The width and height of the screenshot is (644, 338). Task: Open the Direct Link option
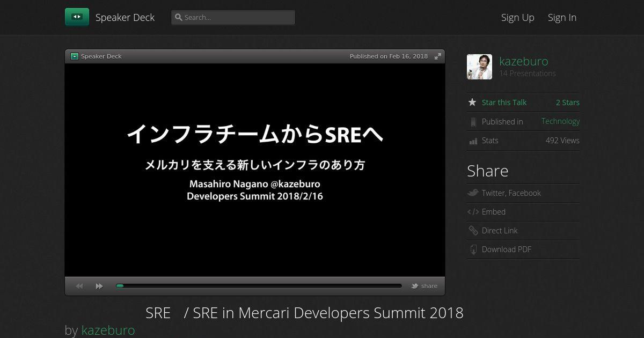point(500,231)
